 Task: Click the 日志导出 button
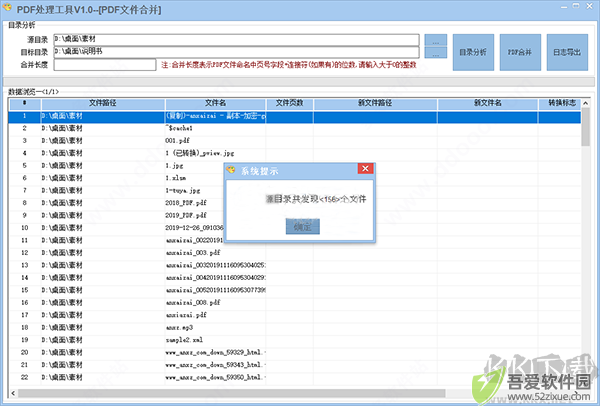(x=567, y=52)
